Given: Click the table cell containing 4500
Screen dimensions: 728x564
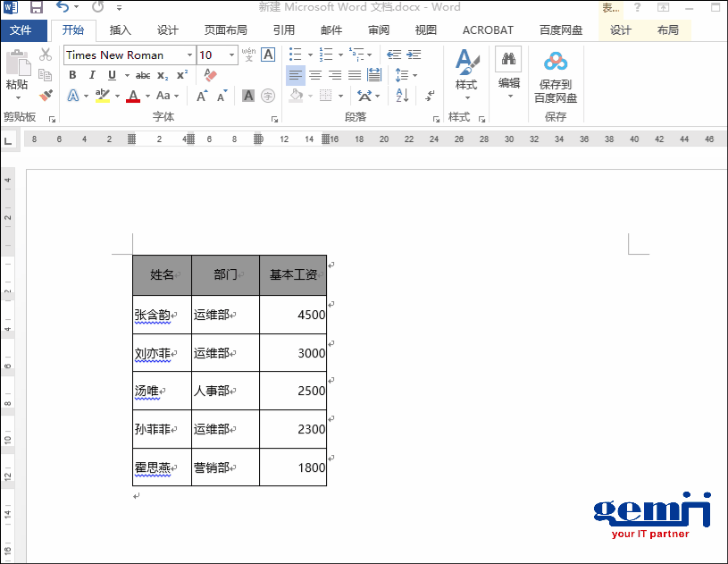Looking at the screenshot, I should (x=293, y=315).
